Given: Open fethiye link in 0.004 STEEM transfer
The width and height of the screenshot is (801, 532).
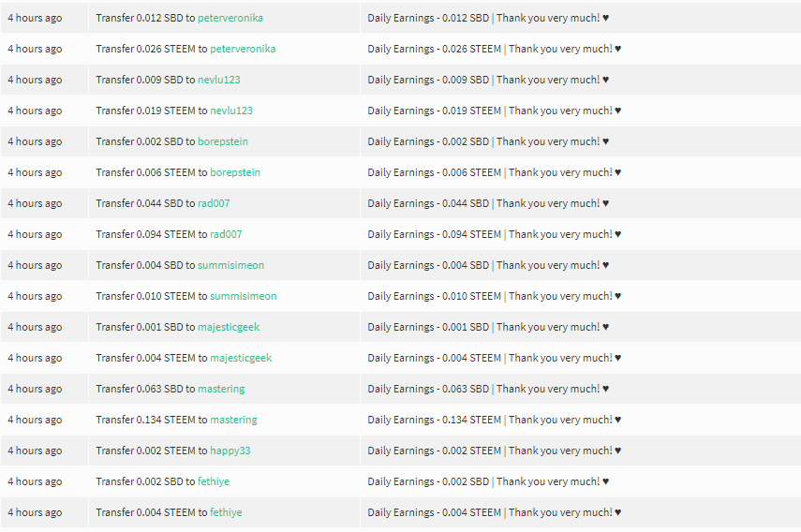Looking at the screenshot, I should click(x=226, y=512).
